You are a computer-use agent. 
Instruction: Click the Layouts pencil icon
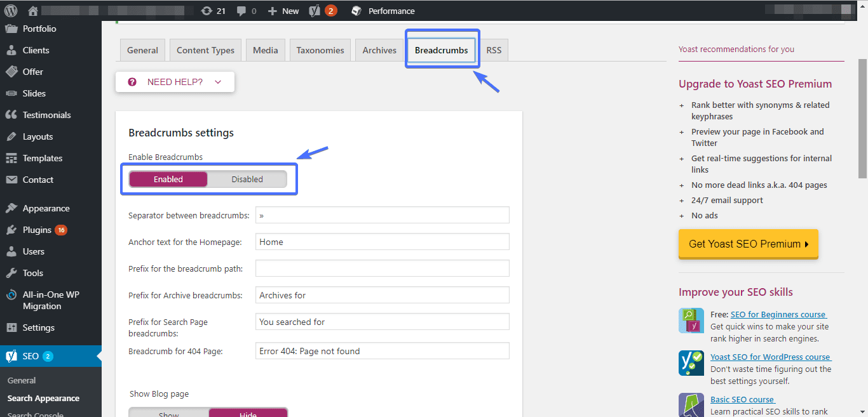click(11, 136)
